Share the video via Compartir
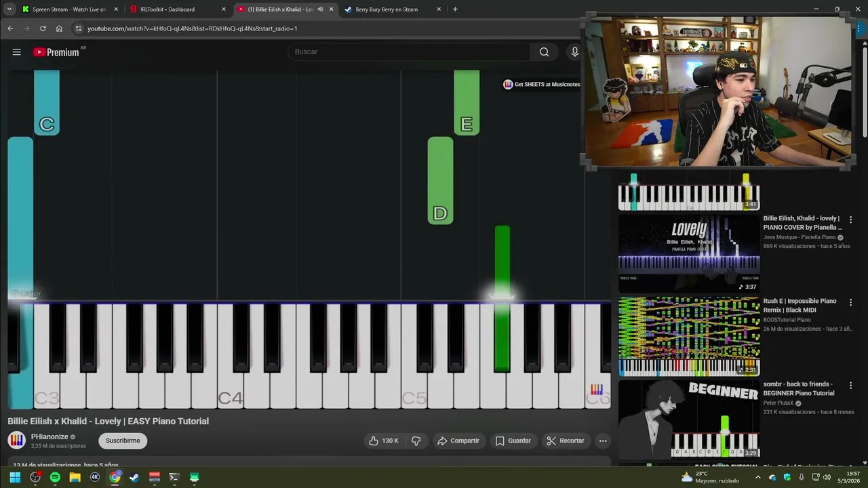The height and width of the screenshot is (488, 868). point(458,441)
